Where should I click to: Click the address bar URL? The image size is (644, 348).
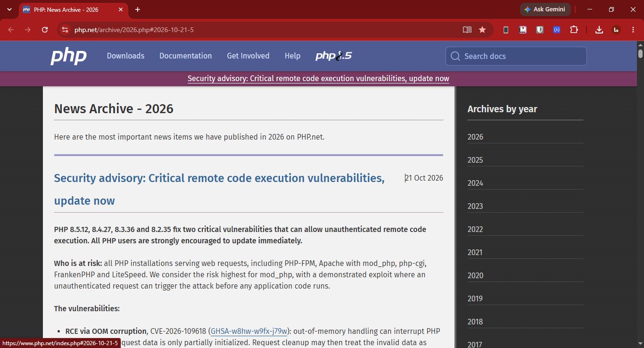pyautogui.click(x=134, y=30)
